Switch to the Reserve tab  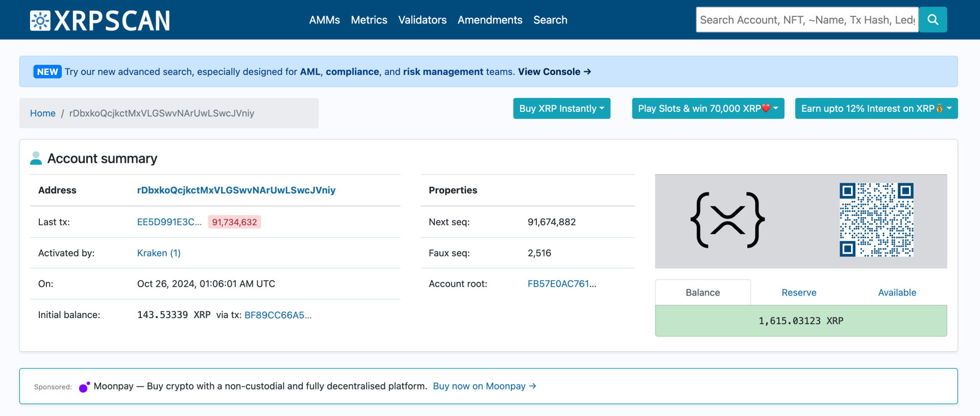[799, 292]
